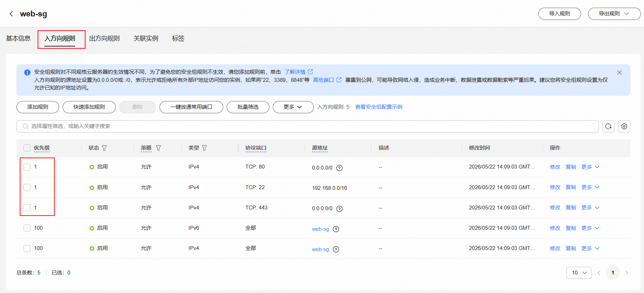The image size is (644, 293).
Task: Click external link icon after 高危端口
Action: (339, 80)
